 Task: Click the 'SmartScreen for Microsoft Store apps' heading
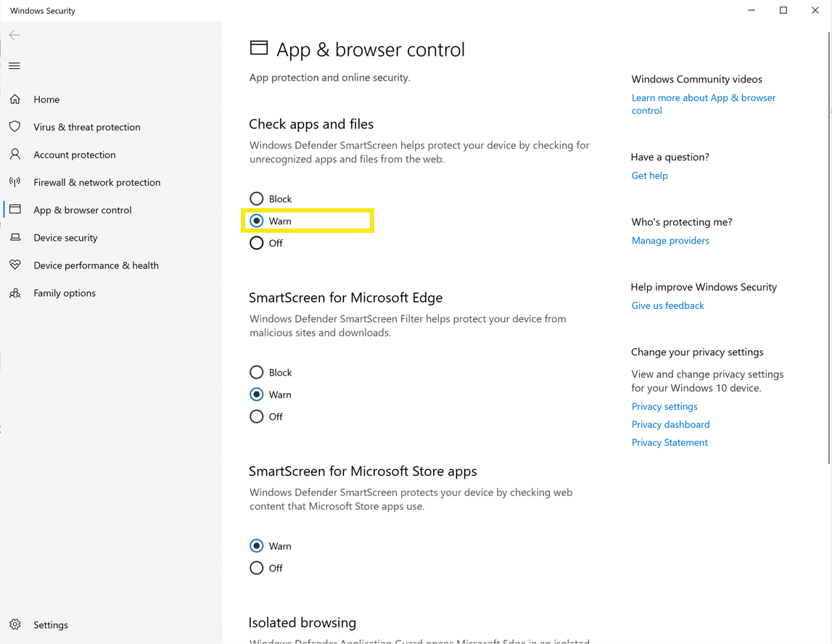pos(363,471)
